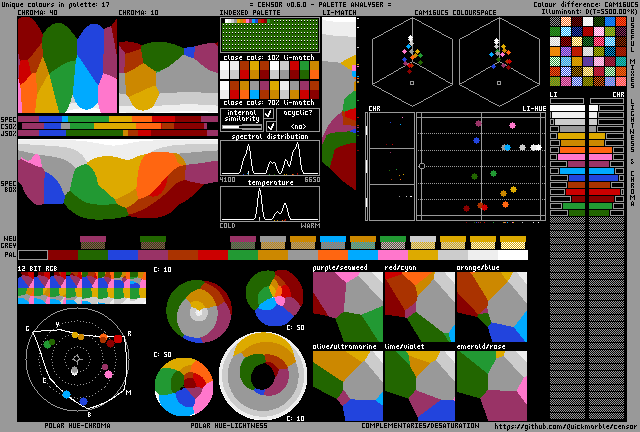
Task: Pick the dark green PAL swatch
Action: click(x=93, y=255)
